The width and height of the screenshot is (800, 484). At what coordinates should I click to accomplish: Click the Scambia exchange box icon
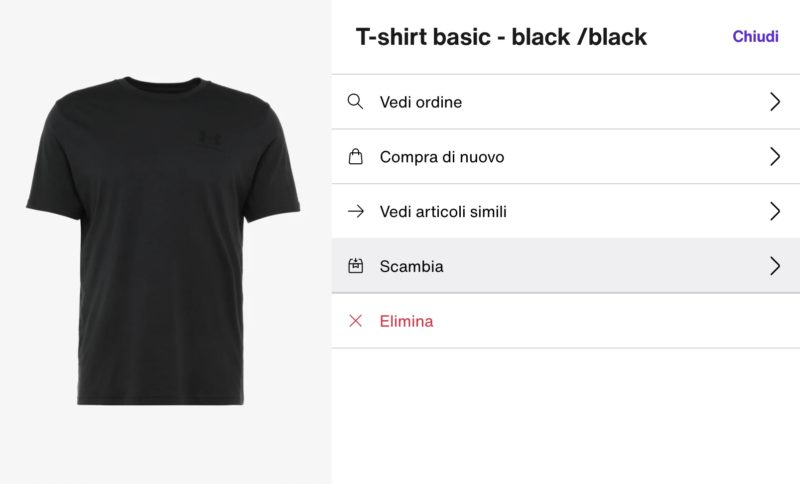pyautogui.click(x=355, y=267)
